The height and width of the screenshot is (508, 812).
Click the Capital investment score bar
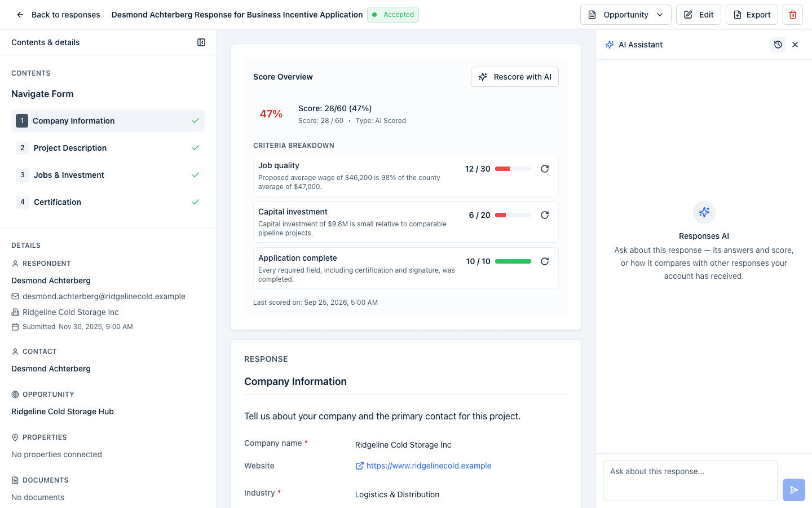(x=513, y=215)
